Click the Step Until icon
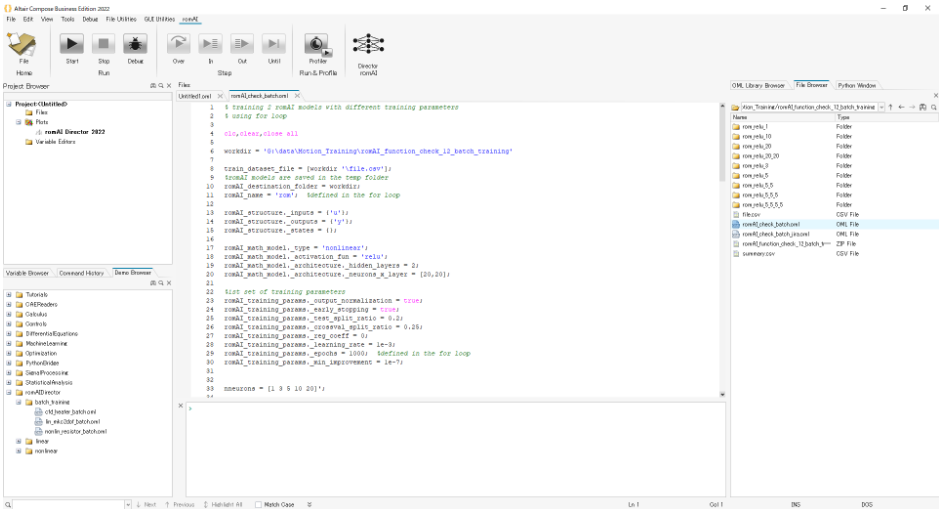The image size is (939, 509). (274, 44)
